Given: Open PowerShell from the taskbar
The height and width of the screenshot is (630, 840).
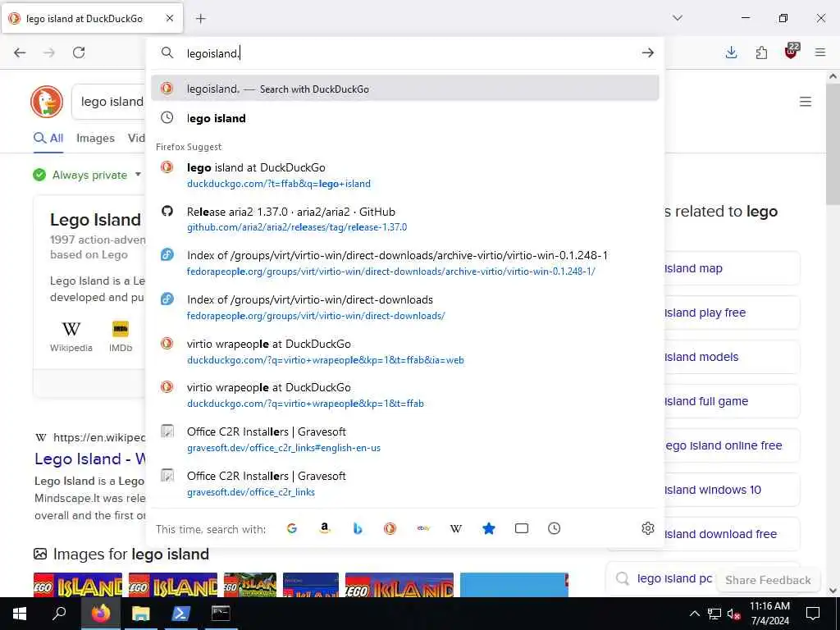Looking at the screenshot, I should point(180,614).
